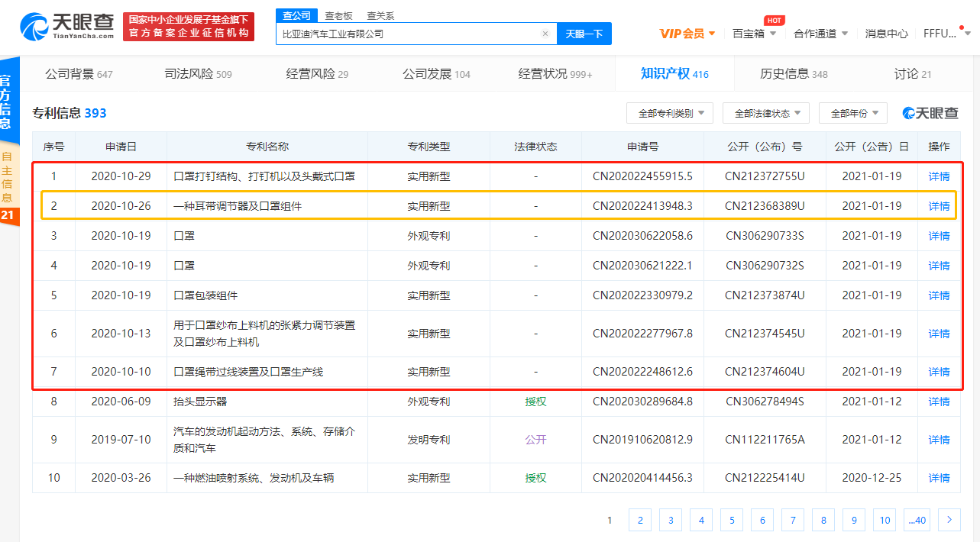Viewport: 980px width, 542px height.
Task: Open 详情 for the 抬头显示器 patent
Action: [939, 402]
